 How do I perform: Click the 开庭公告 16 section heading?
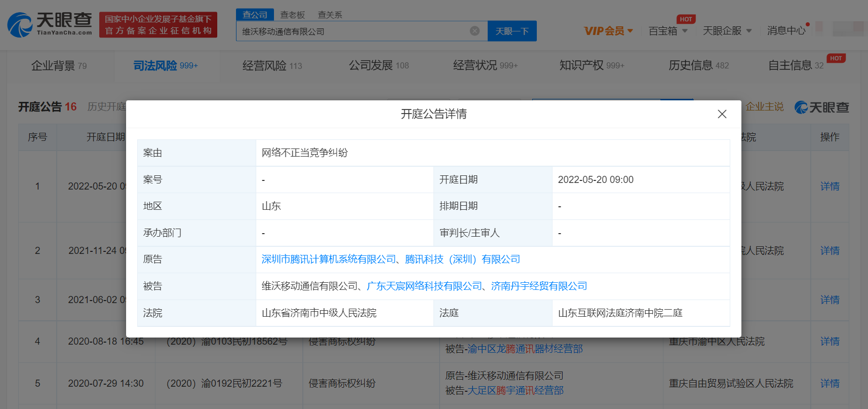[47, 106]
